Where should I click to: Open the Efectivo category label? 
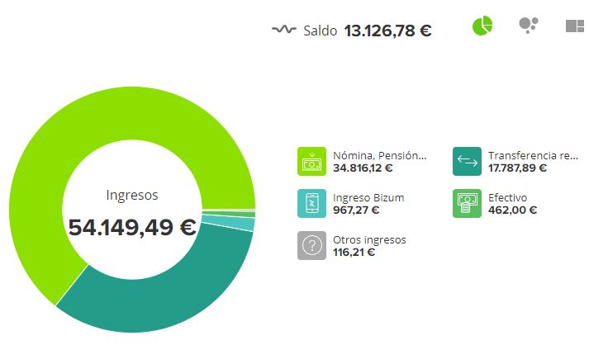coord(507,197)
